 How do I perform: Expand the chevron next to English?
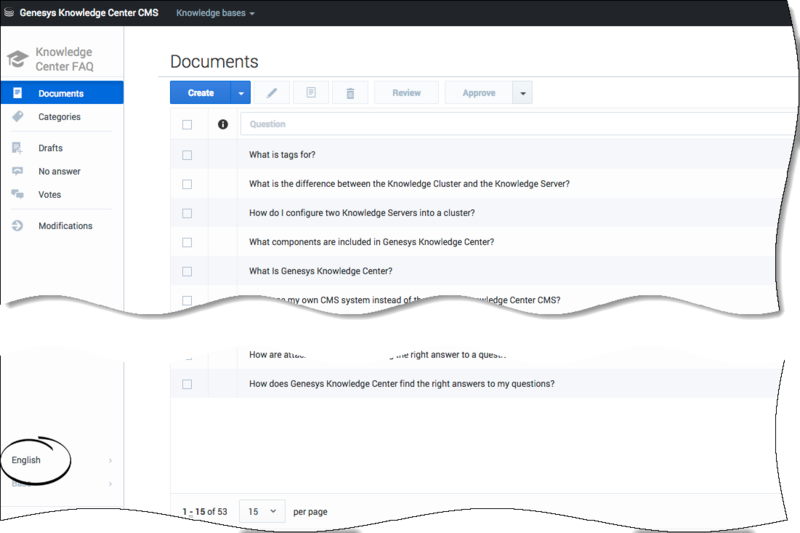click(x=110, y=461)
